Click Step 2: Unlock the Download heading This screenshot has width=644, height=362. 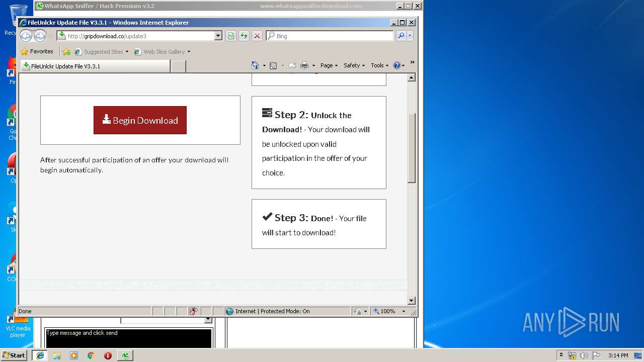[307, 122]
